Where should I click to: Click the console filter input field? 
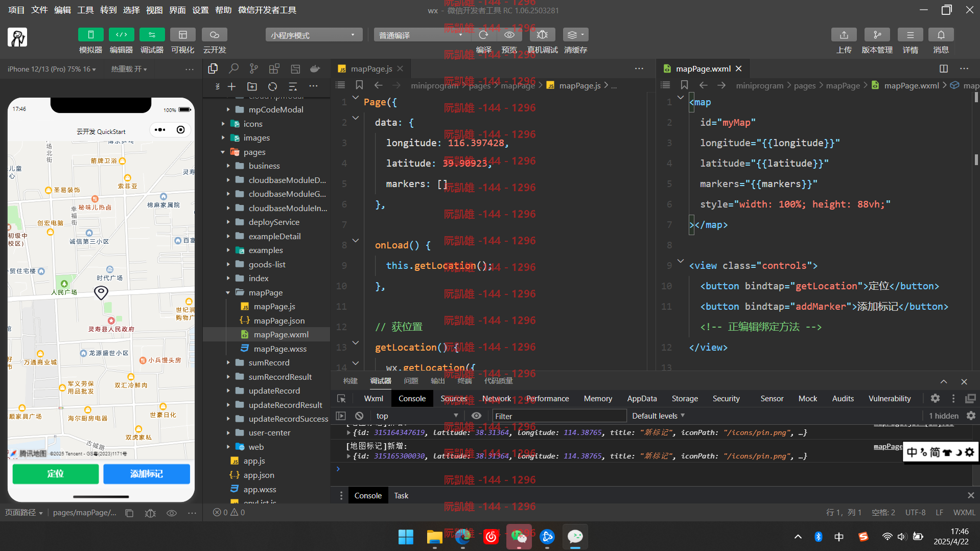(x=559, y=416)
